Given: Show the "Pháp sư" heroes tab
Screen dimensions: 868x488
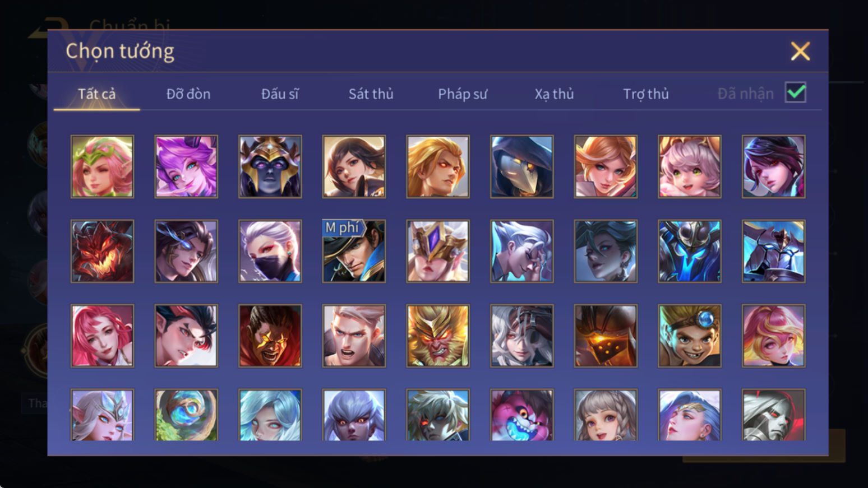Looking at the screenshot, I should pos(463,94).
